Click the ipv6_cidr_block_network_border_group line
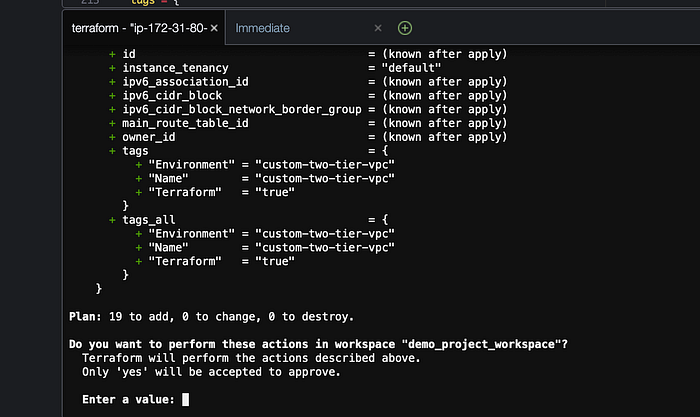 (241, 109)
